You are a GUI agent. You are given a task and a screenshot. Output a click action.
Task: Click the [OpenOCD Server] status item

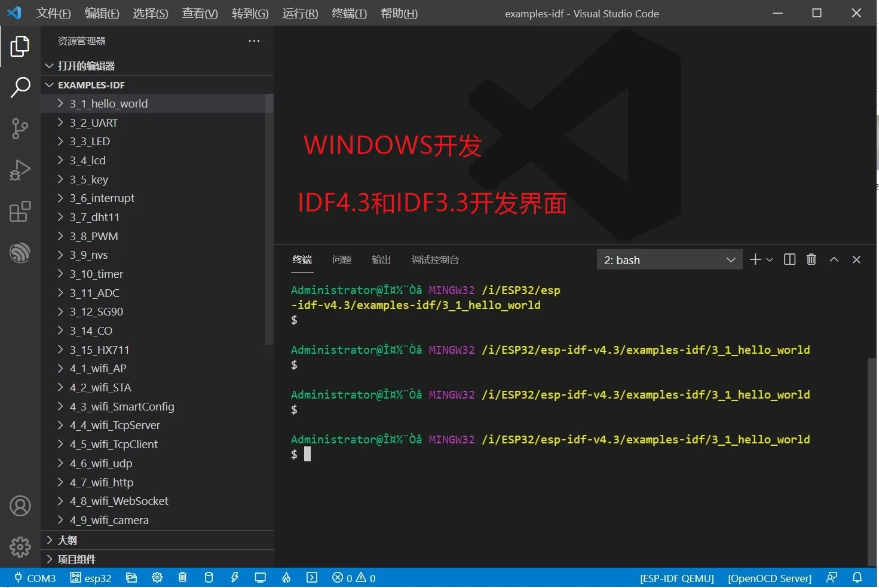(769, 578)
